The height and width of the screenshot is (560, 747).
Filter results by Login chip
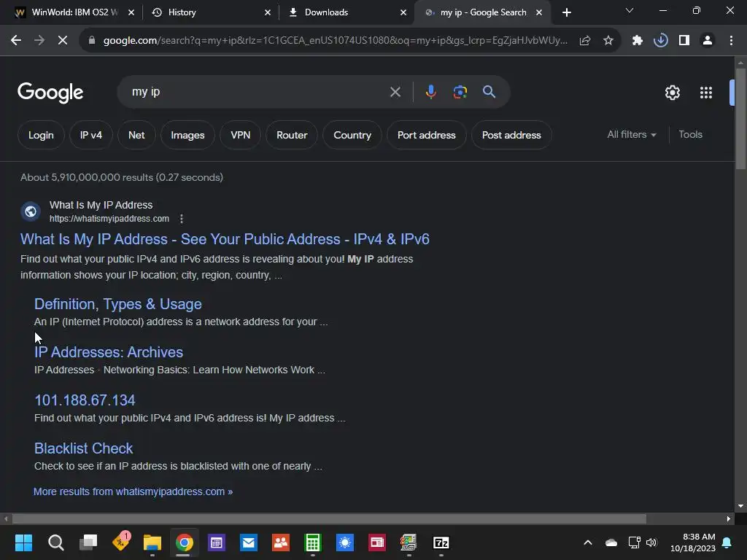click(x=41, y=135)
